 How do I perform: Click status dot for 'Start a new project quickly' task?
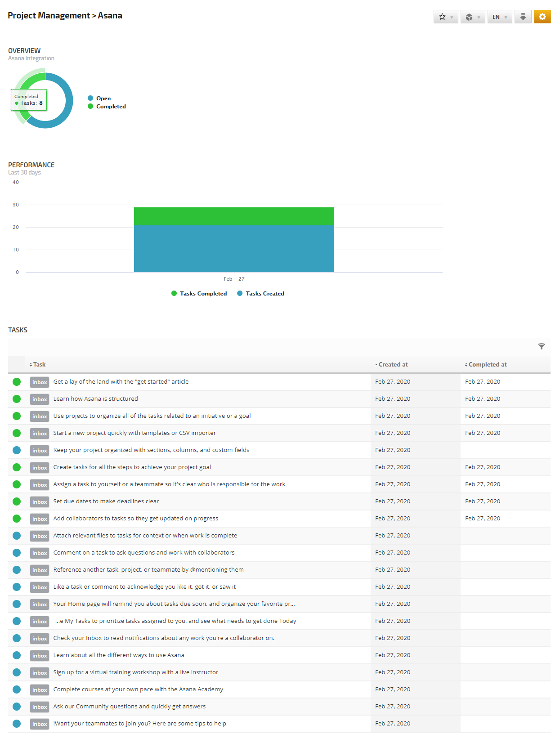coord(17,433)
